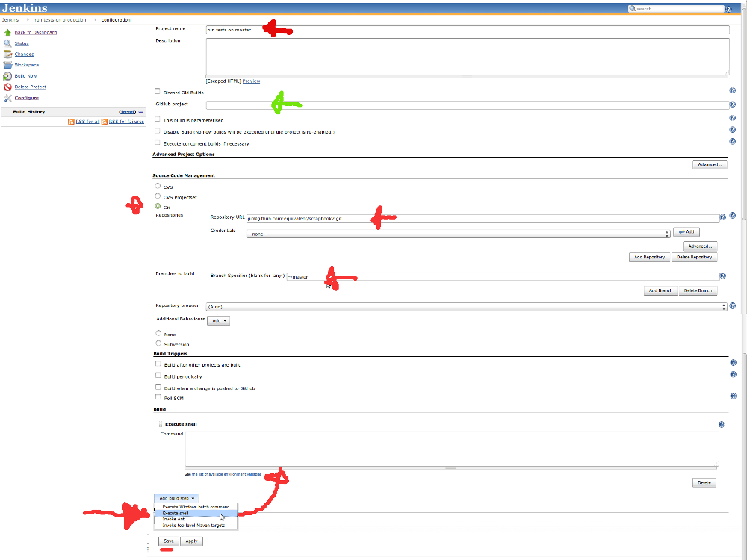Viewport: 747px width, 560px height.
Task: Click the Jenkins logo in header
Action: point(25,8)
